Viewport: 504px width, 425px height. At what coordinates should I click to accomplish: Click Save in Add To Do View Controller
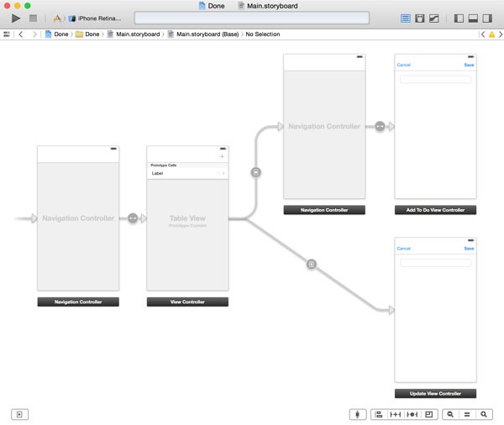click(x=469, y=65)
